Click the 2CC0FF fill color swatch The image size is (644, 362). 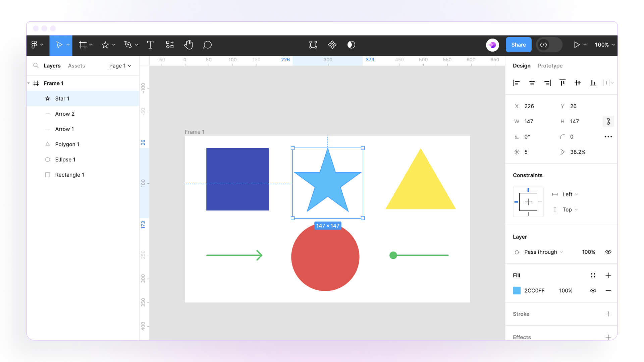point(517,291)
